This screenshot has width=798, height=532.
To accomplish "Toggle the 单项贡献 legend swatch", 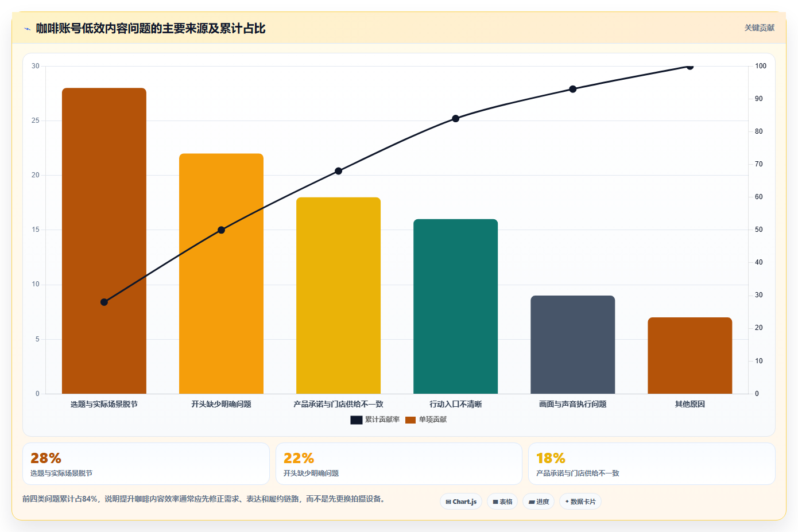I will (410, 420).
